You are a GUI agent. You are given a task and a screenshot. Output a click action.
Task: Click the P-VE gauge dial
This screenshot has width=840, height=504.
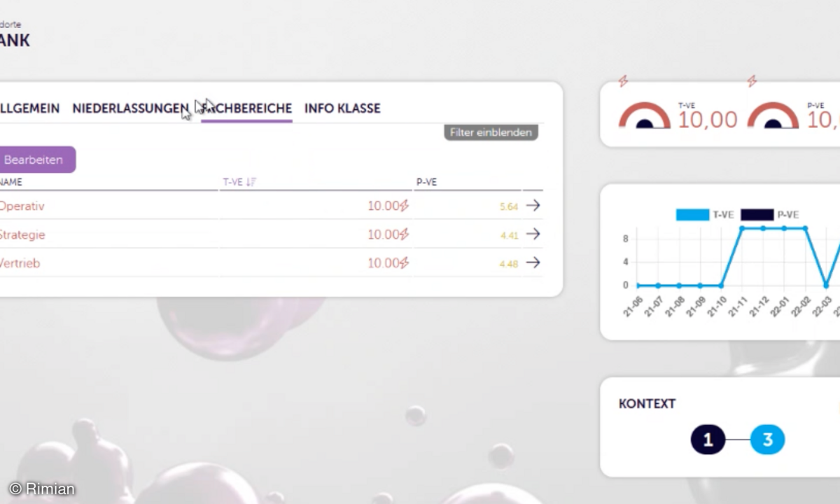[x=773, y=116]
